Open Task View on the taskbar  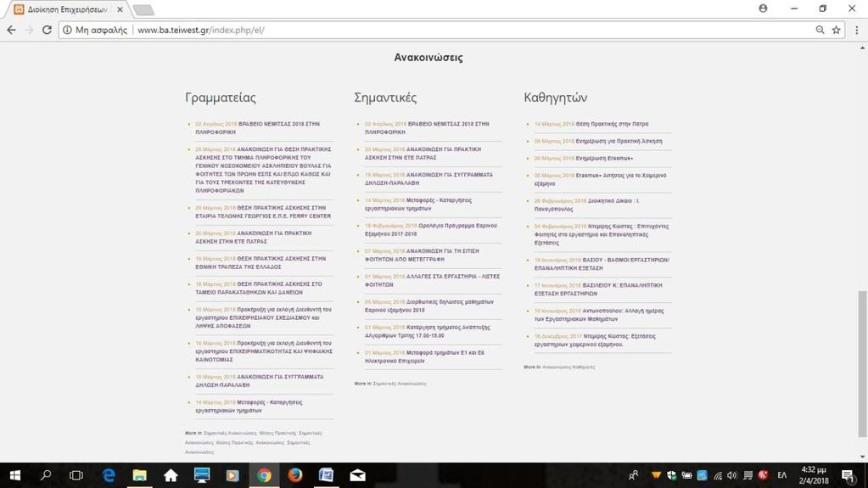76,475
